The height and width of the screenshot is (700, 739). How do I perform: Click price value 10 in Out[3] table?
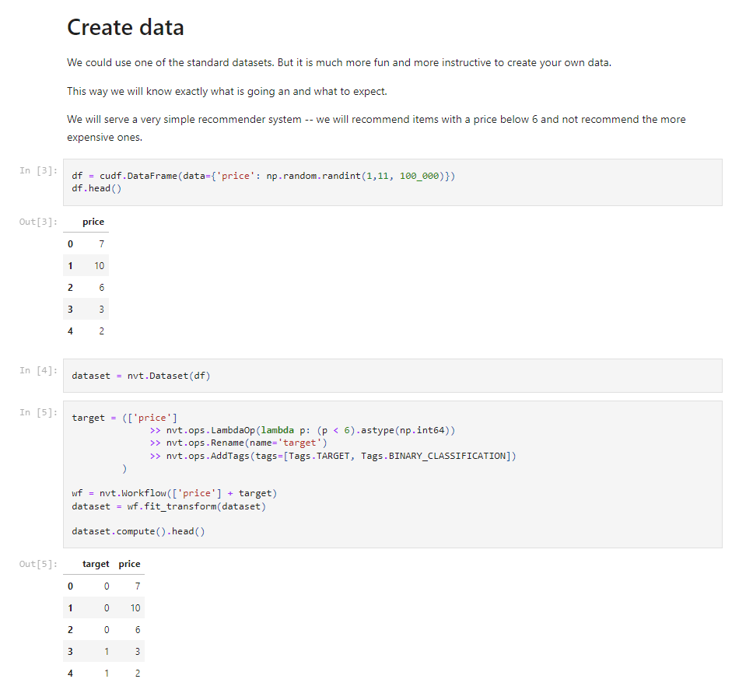[99, 266]
